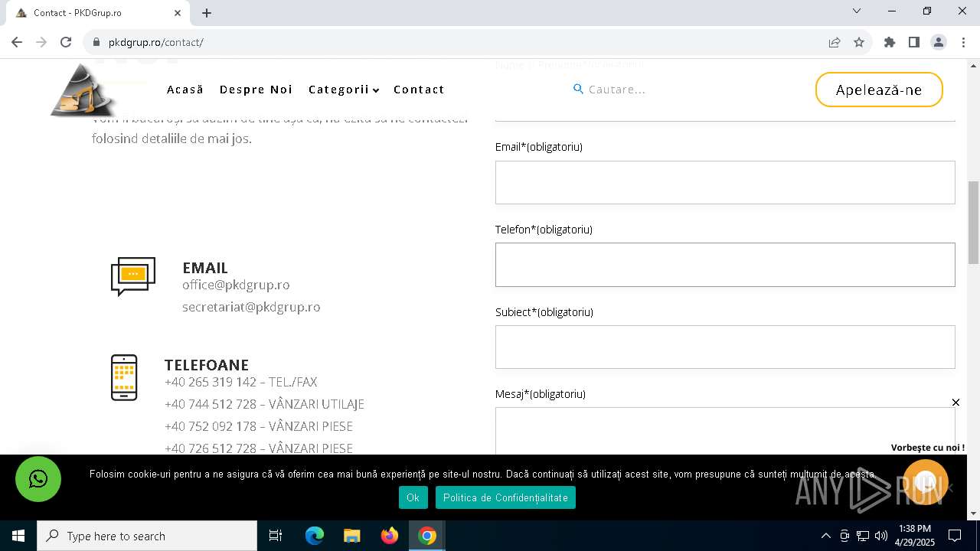The height and width of the screenshot is (551, 980).
Task: Go to Acasă menu item
Action: [185, 90]
